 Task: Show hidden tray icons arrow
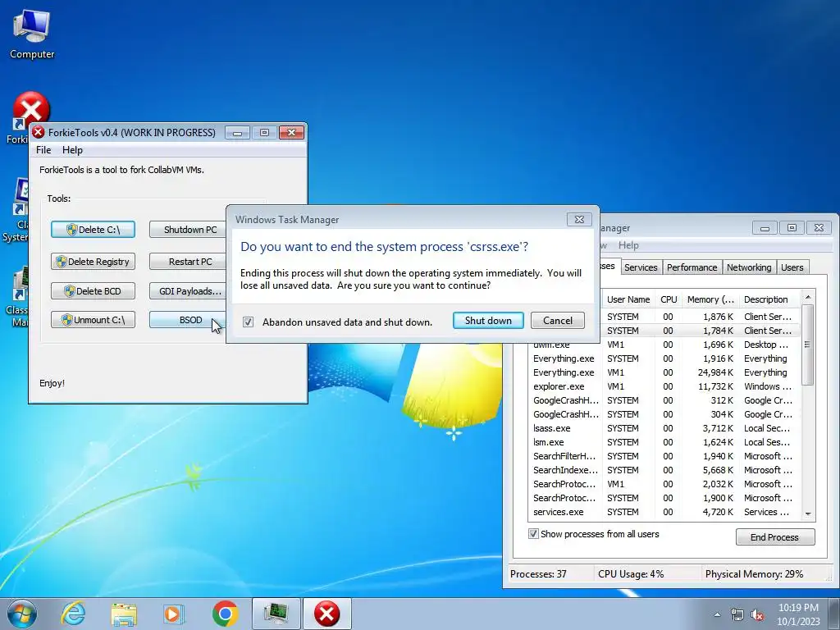coord(717,614)
